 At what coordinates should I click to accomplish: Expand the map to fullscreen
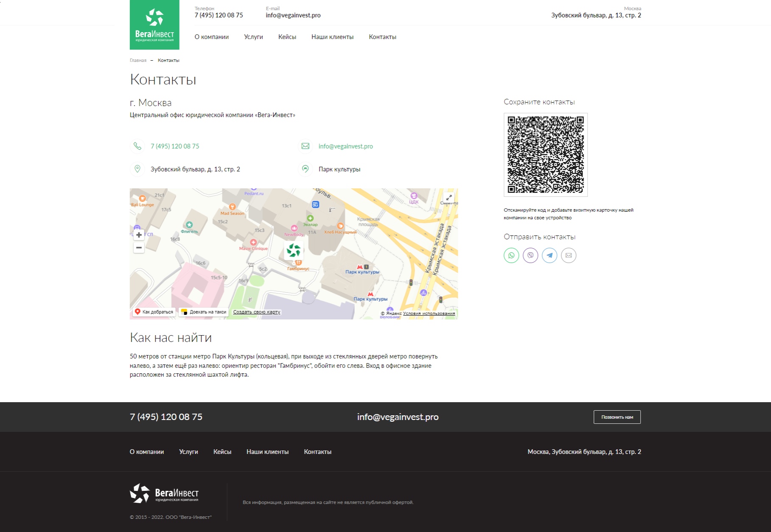449,197
